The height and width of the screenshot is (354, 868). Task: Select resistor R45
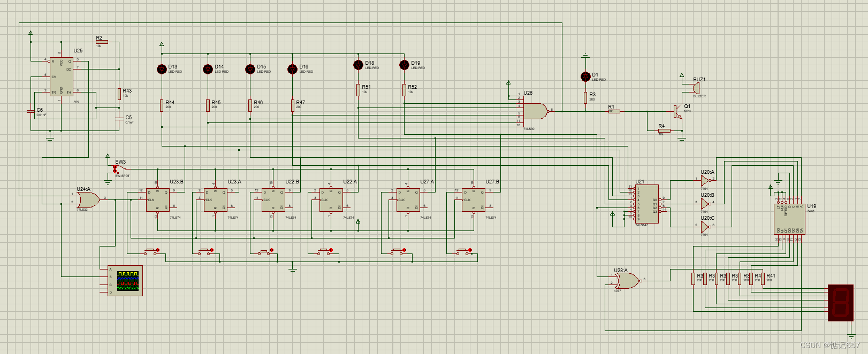tap(208, 105)
